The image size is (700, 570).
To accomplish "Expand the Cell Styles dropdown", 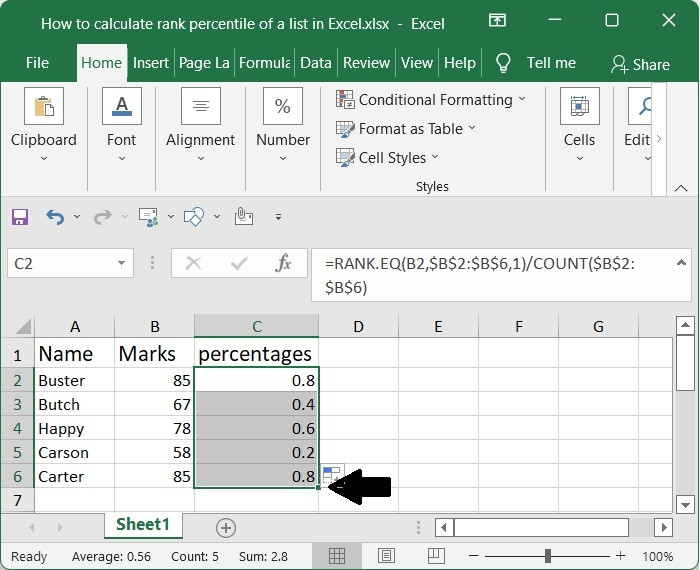I will pyautogui.click(x=392, y=157).
